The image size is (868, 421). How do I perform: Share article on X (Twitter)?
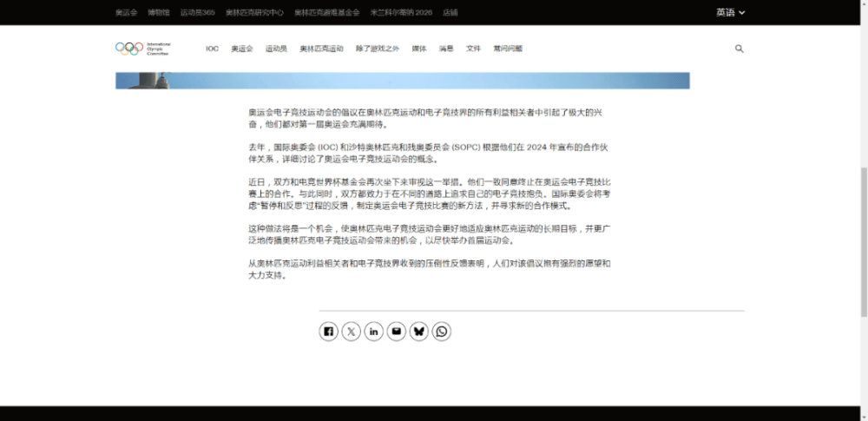pos(351,332)
